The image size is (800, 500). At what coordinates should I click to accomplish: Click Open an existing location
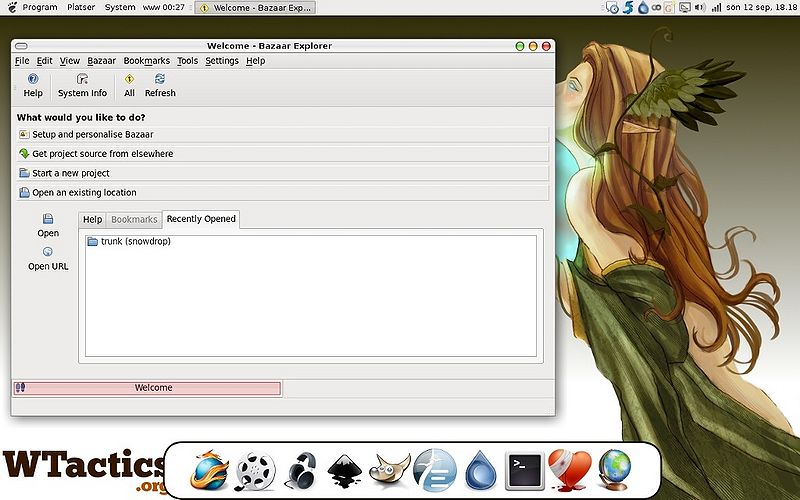[x=283, y=193]
